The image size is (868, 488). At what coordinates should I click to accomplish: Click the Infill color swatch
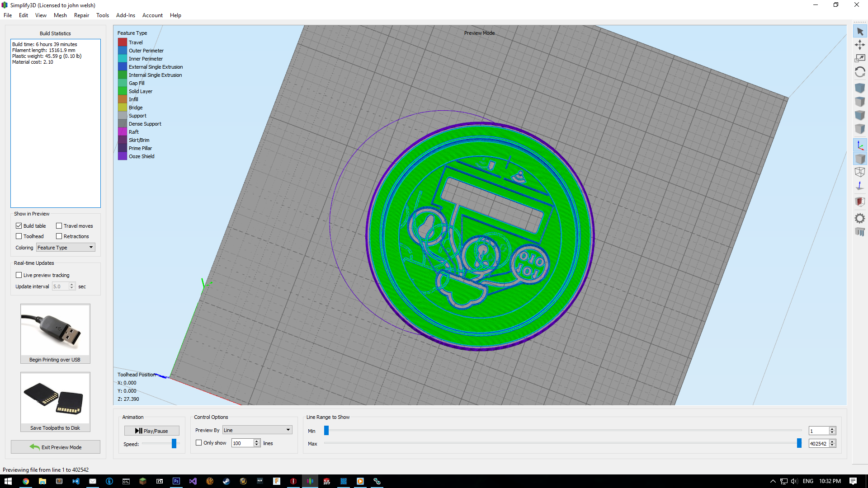point(123,99)
